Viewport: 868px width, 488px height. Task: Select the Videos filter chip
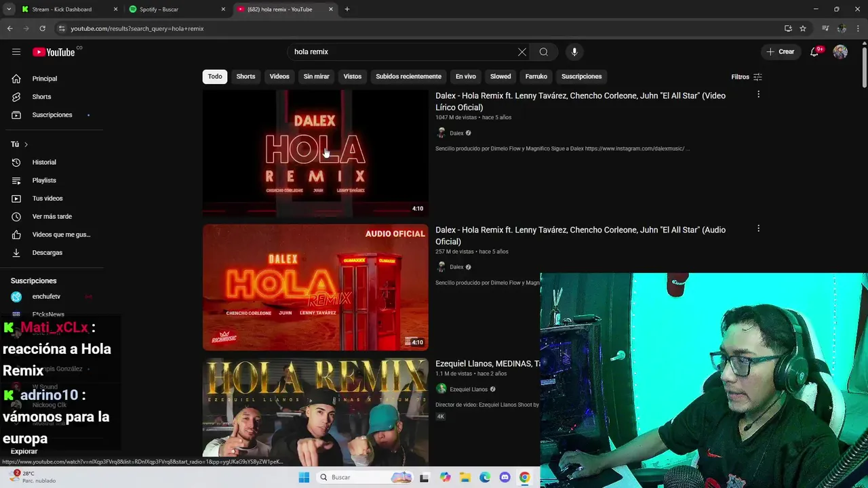pos(279,77)
